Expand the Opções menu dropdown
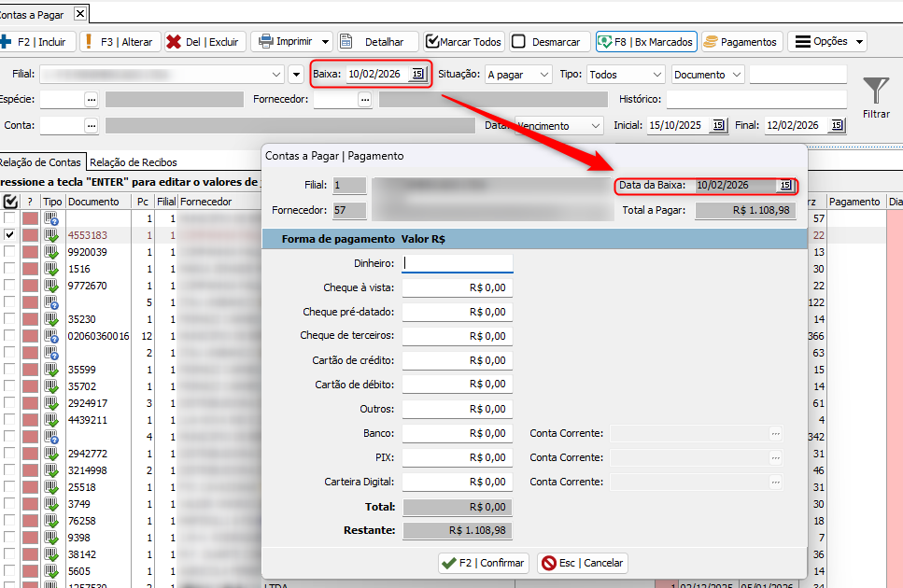Image resolution: width=903 pixels, height=588 pixels. [827, 42]
